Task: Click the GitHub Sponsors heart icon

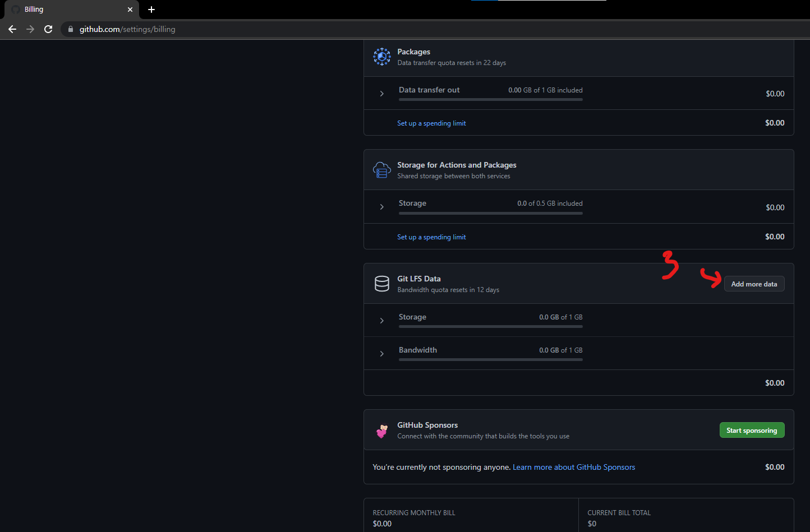Action: (x=382, y=431)
